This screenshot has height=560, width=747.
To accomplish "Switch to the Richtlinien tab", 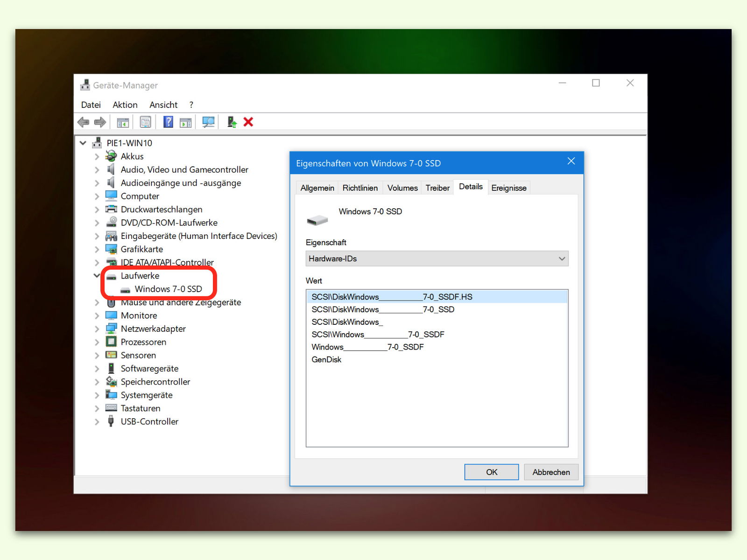I will (360, 188).
